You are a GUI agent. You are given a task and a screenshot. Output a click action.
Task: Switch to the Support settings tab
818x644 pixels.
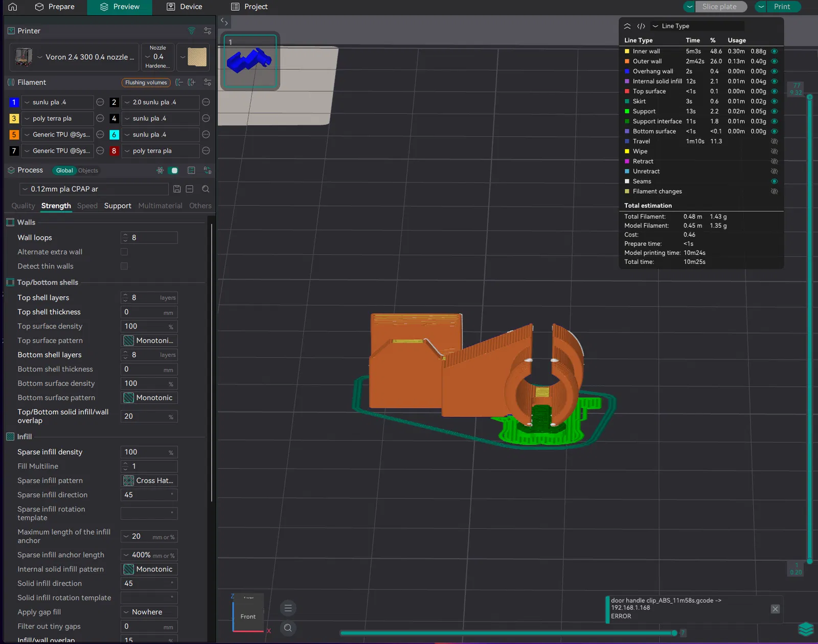coord(118,206)
